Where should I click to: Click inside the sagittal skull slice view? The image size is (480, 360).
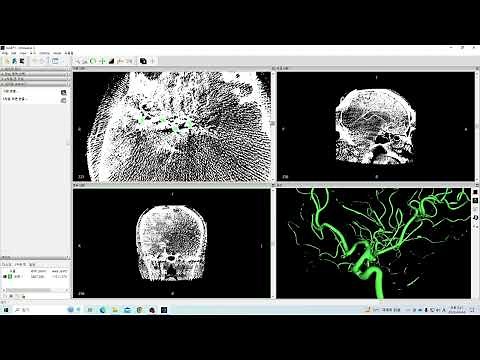[375, 126]
